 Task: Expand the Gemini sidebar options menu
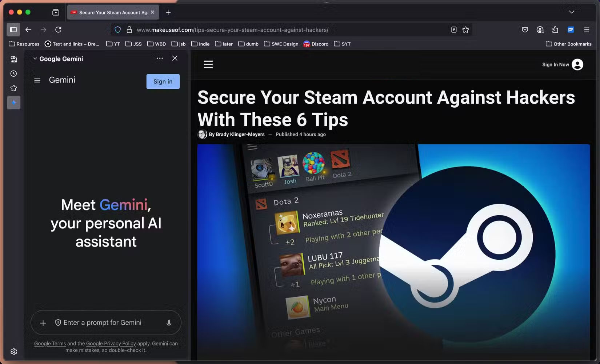pyautogui.click(x=160, y=58)
